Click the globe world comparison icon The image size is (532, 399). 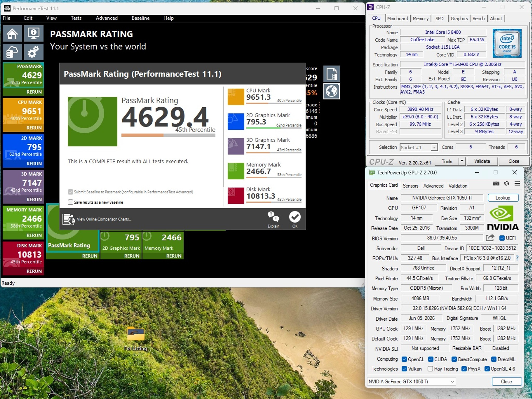(331, 91)
